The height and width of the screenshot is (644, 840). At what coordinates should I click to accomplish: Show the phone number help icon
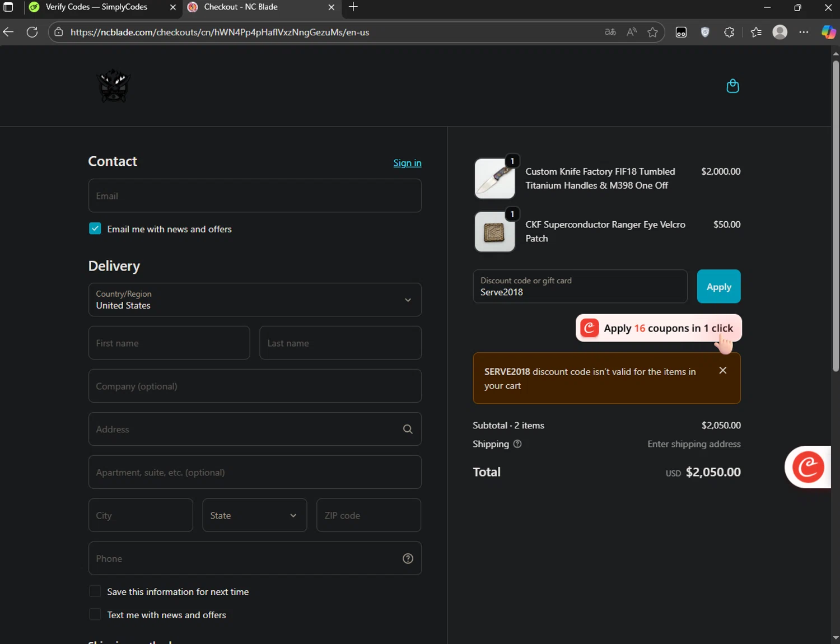coord(408,558)
